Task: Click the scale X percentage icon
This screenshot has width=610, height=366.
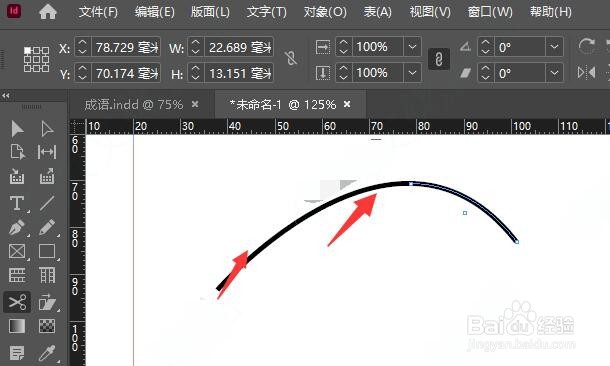Action: click(x=323, y=47)
